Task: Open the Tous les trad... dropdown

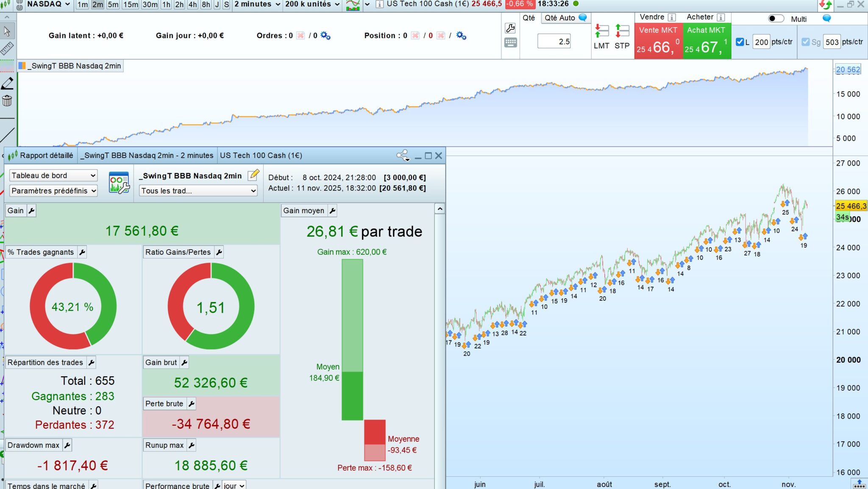Action: pyautogui.click(x=198, y=191)
